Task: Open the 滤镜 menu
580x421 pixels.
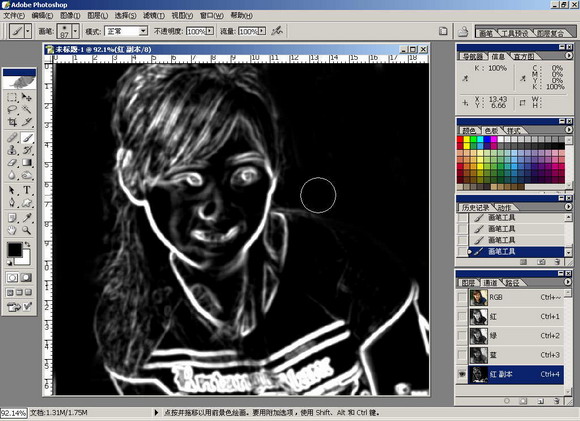Action: pyautogui.click(x=154, y=15)
